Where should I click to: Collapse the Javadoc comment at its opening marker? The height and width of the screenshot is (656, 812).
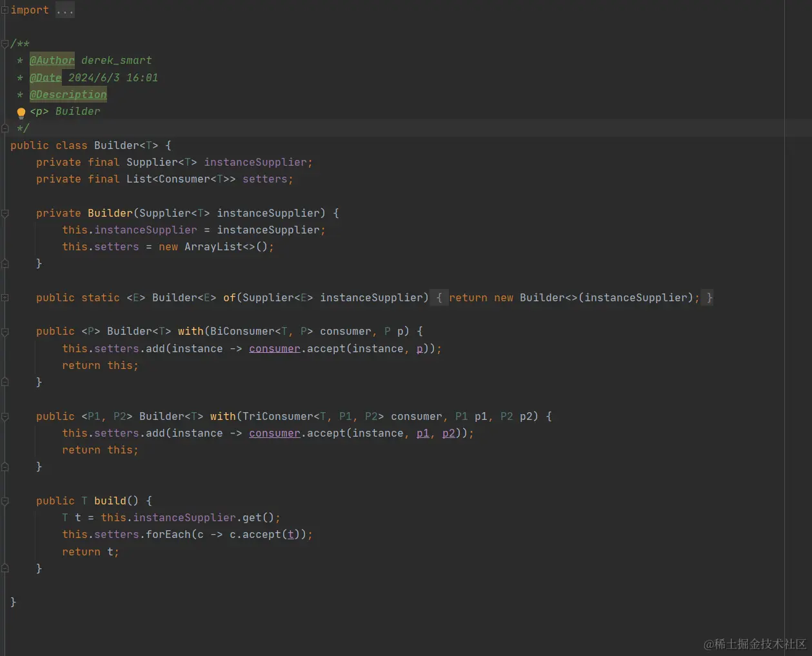click(5, 44)
